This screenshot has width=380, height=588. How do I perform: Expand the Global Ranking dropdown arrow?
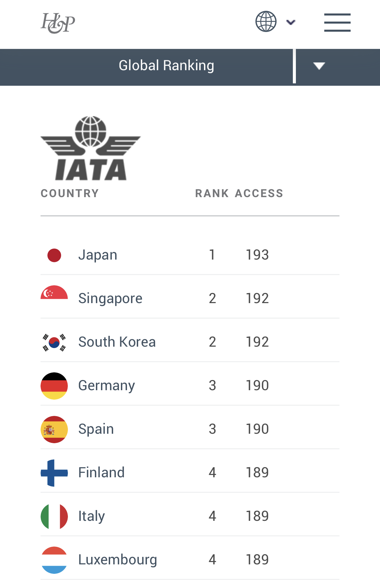tap(319, 66)
